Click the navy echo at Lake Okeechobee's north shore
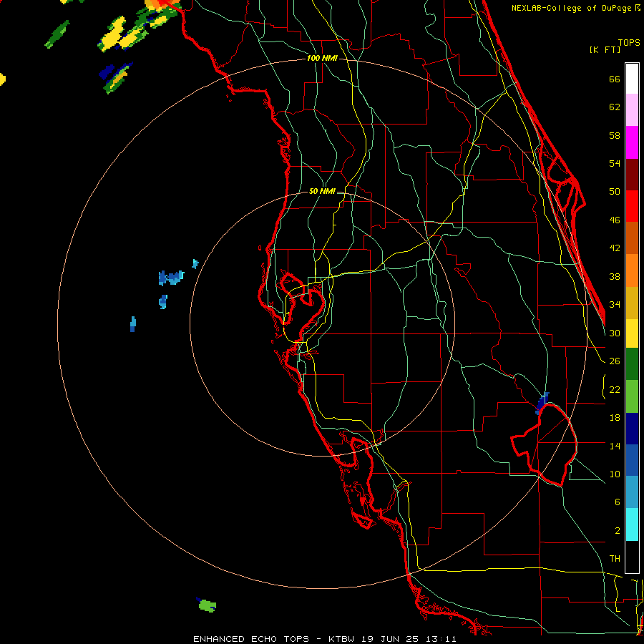Image resolution: width=644 pixels, height=644 pixels. (x=542, y=404)
